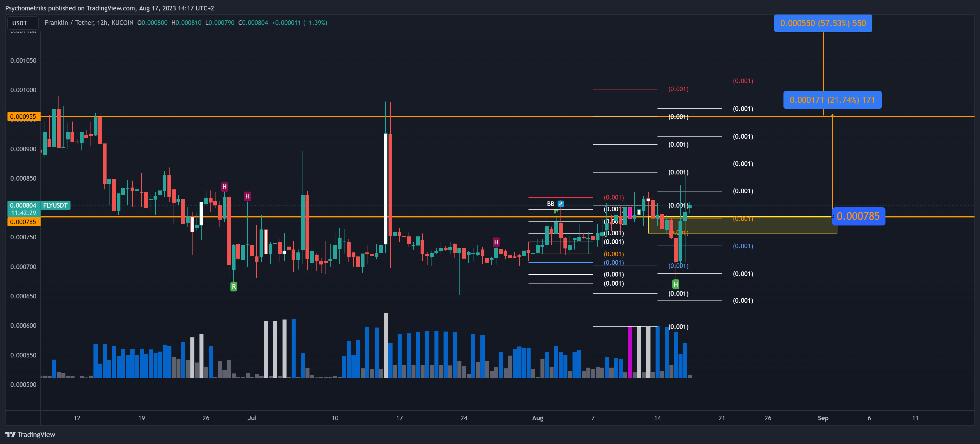The image size is (980, 444).
Task: Click the TradingView logo at bottom left
Action: [30, 434]
